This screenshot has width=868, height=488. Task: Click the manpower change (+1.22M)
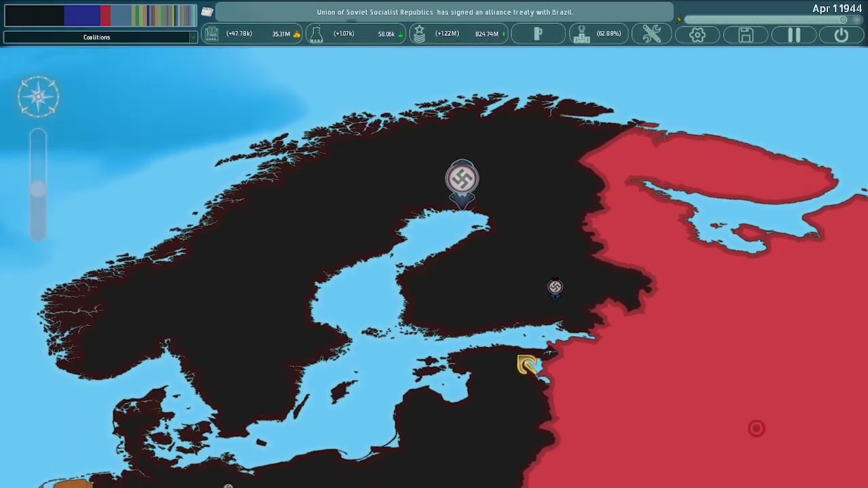click(447, 34)
